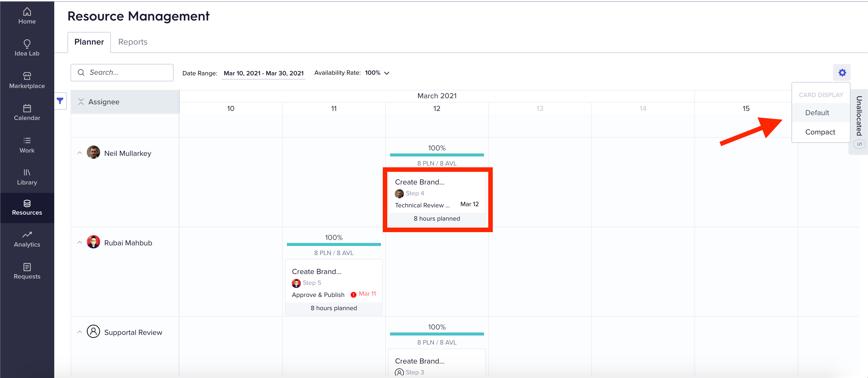The image size is (868, 378).
Task: Open the Home page from sidebar
Action: point(27,16)
